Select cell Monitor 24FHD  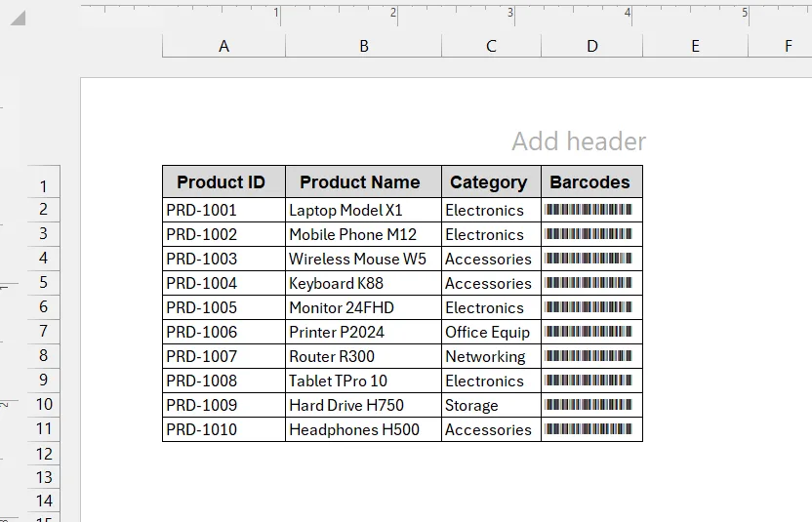tap(363, 307)
